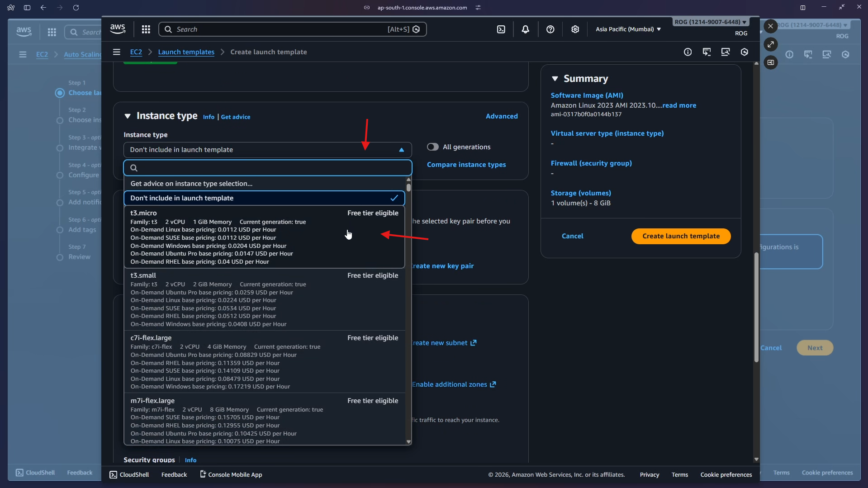Click the Create launch template button

(x=680, y=236)
